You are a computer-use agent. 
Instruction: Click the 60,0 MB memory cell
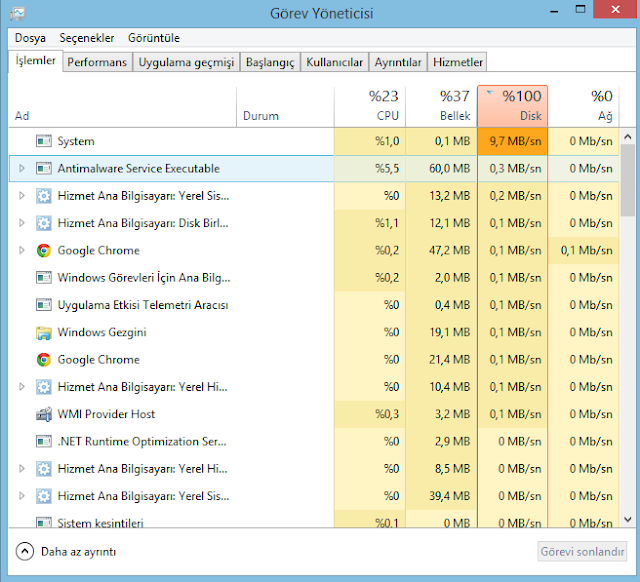(x=441, y=169)
